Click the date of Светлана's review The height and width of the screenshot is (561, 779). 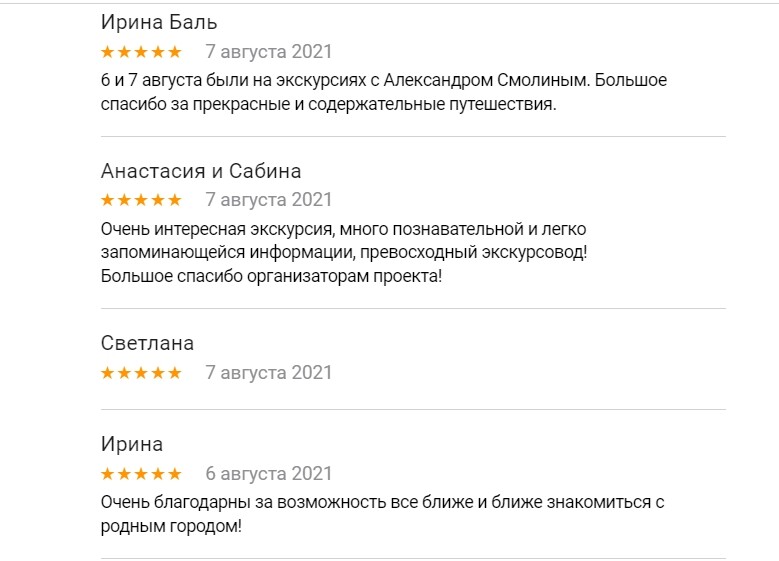pos(268,373)
